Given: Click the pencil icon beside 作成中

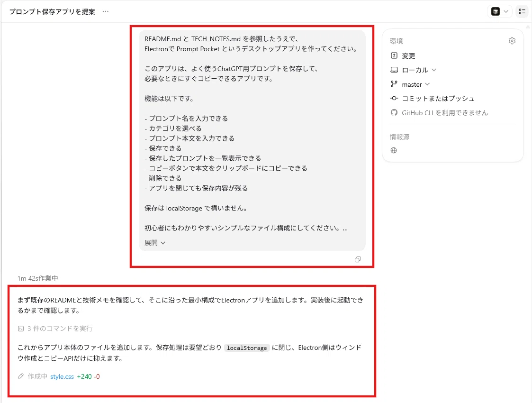Looking at the screenshot, I should point(21,376).
